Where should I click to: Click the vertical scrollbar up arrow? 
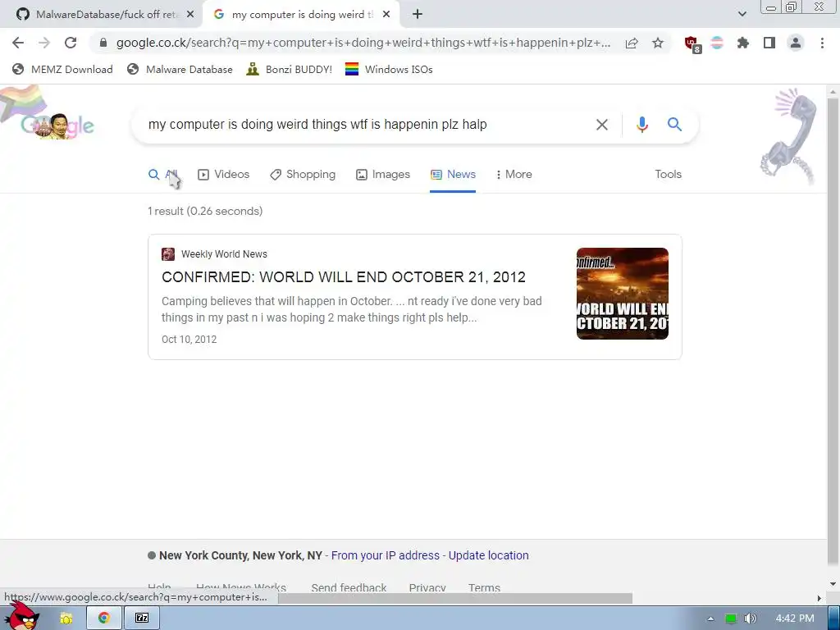click(x=833, y=92)
